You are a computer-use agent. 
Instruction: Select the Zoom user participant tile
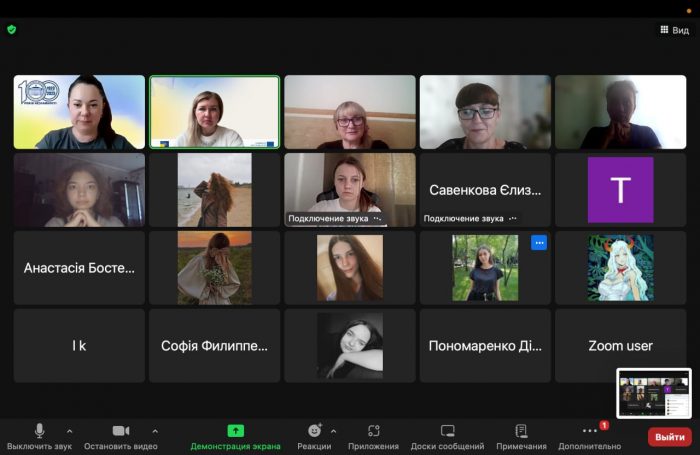tap(620, 346)
